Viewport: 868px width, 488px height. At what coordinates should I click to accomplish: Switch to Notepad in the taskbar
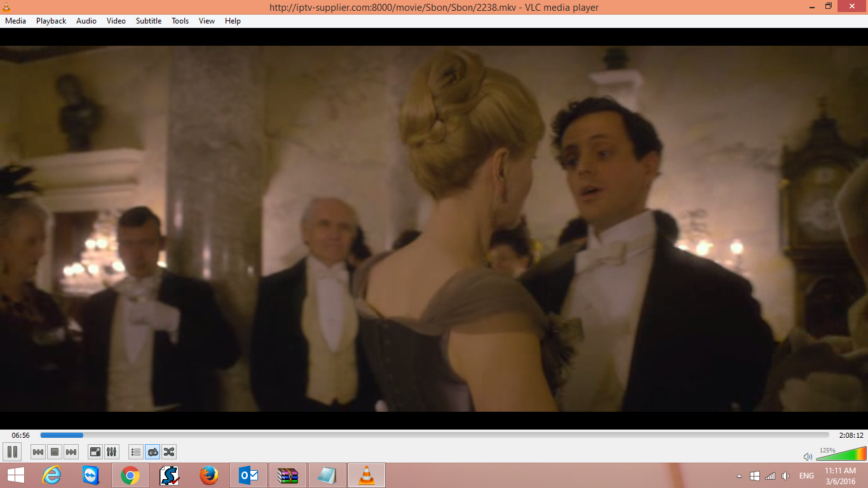(x=327, y=475)
